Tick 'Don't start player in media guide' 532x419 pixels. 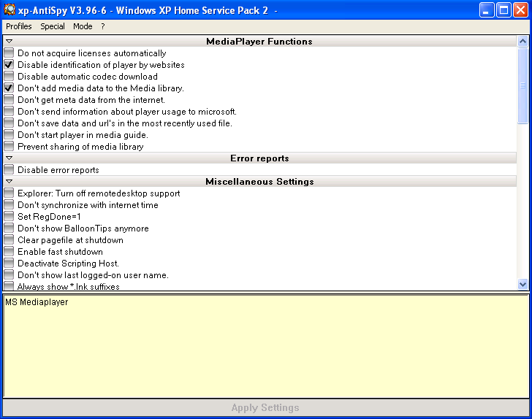(9, 134)
